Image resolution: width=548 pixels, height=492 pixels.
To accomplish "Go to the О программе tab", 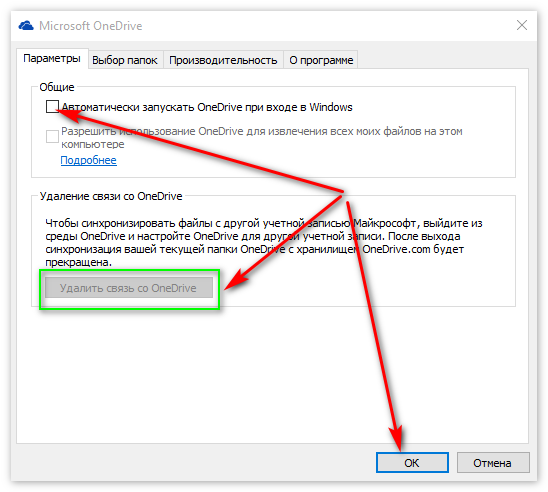I will pyautogui.click(x=321, y=60).
